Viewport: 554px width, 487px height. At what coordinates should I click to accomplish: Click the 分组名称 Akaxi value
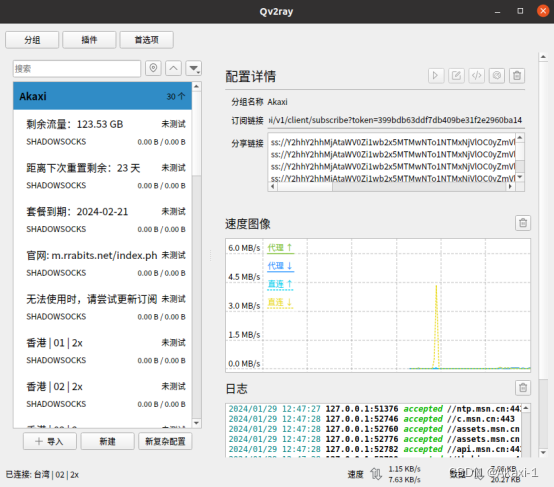(277, 102)
